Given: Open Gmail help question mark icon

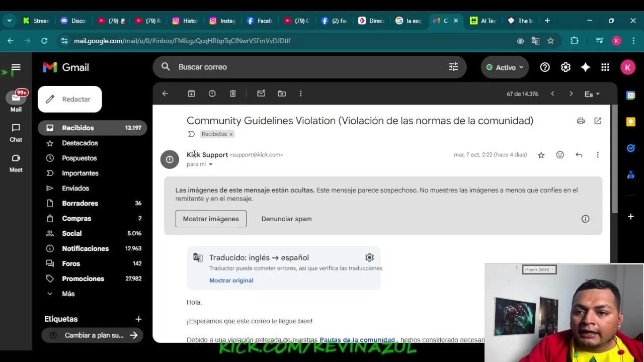Looking at the screenshot, I should coord(545,67).
